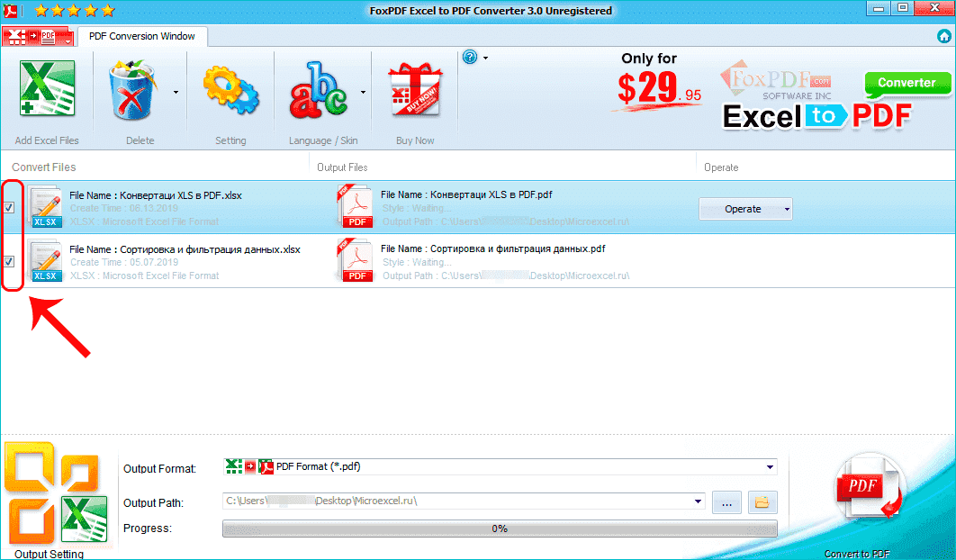Click the Operate column header
This screenshot has width=956, height=560.
(721, 167)
